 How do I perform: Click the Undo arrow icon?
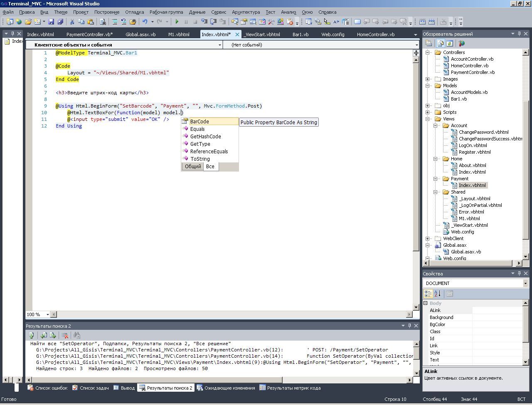[x=145, y=22]
